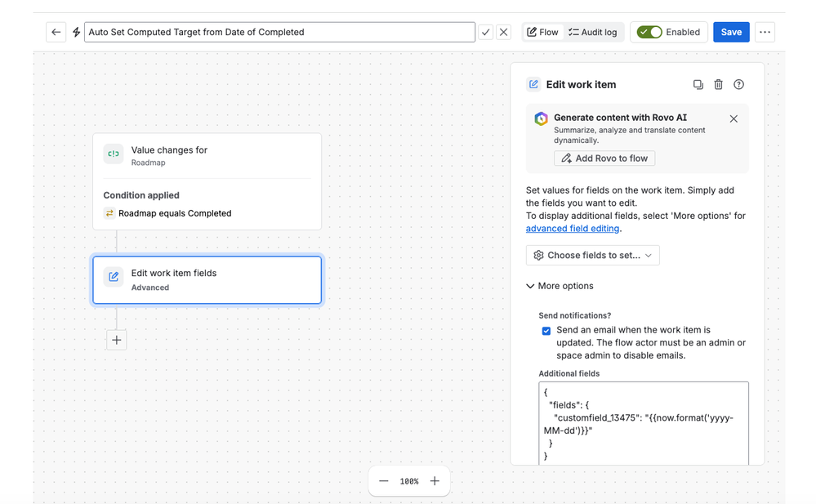Image resolution: width=816 pixels, height=504 pixels.
Task: Cancel the flow name edit with X icon
Action: click(x=503, y=32)
